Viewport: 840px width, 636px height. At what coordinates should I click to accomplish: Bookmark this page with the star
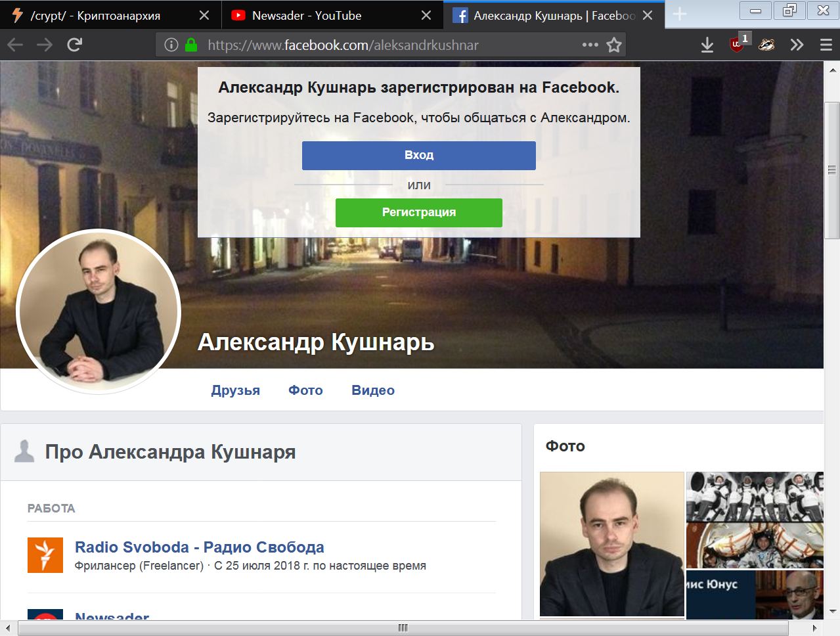coord(614,45)
